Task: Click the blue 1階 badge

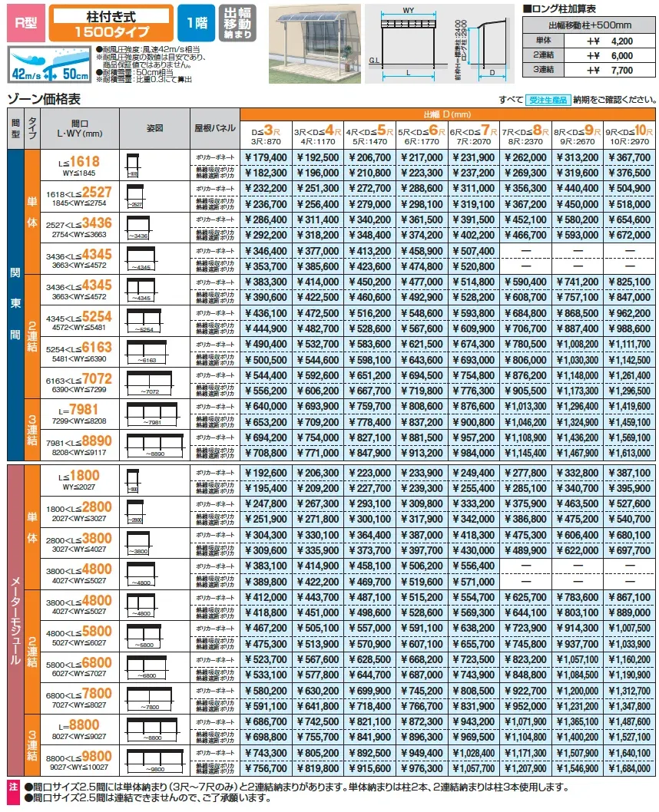Action: (197, 23)
